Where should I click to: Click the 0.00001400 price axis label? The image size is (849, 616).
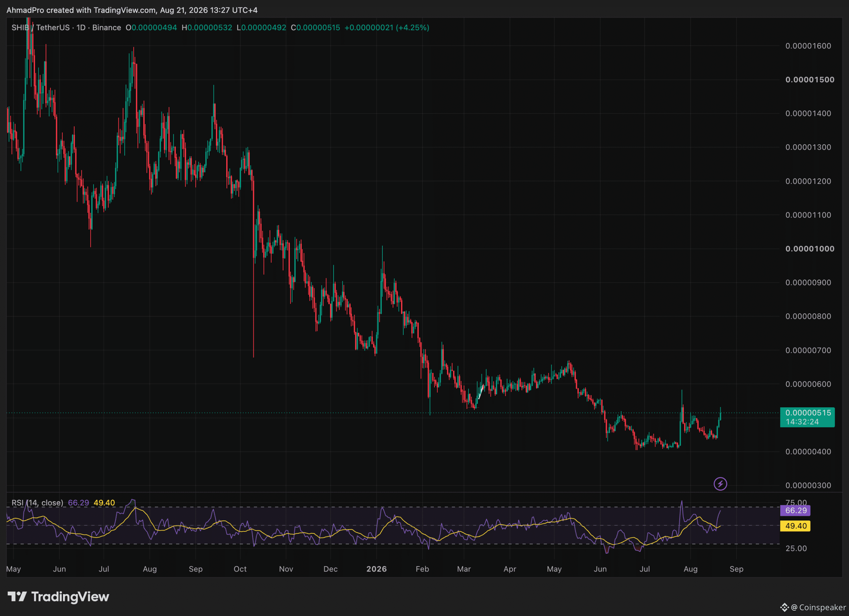[x=808, y=113]
